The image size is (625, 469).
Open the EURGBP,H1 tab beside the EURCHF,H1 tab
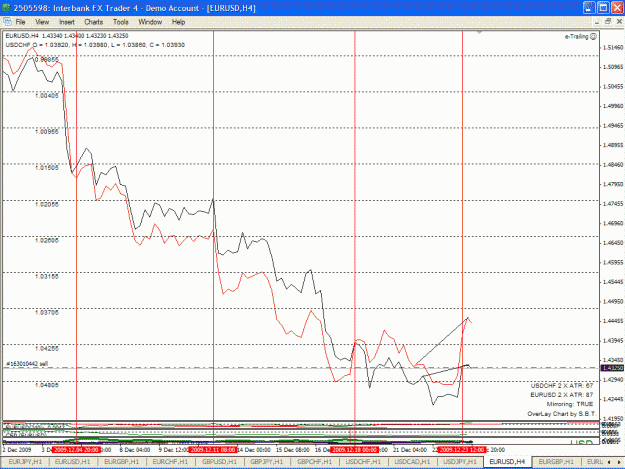(122, 461)
